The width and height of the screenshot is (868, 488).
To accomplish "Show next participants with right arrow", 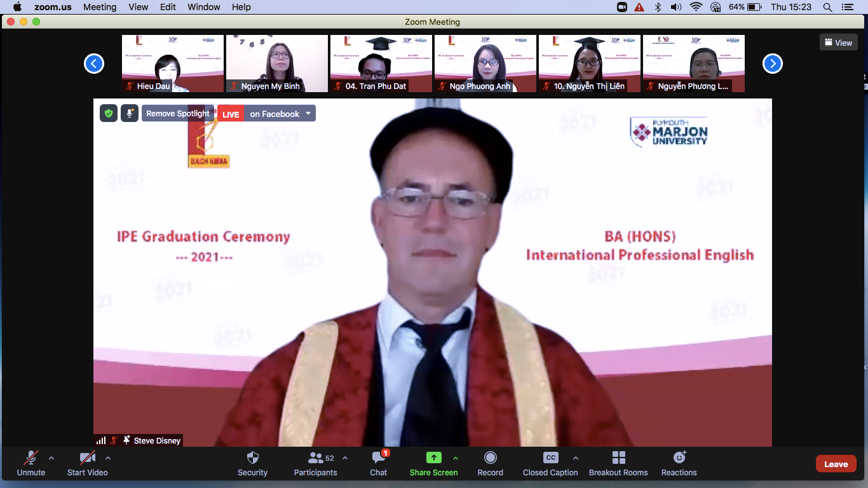I will tap(772, 64).
